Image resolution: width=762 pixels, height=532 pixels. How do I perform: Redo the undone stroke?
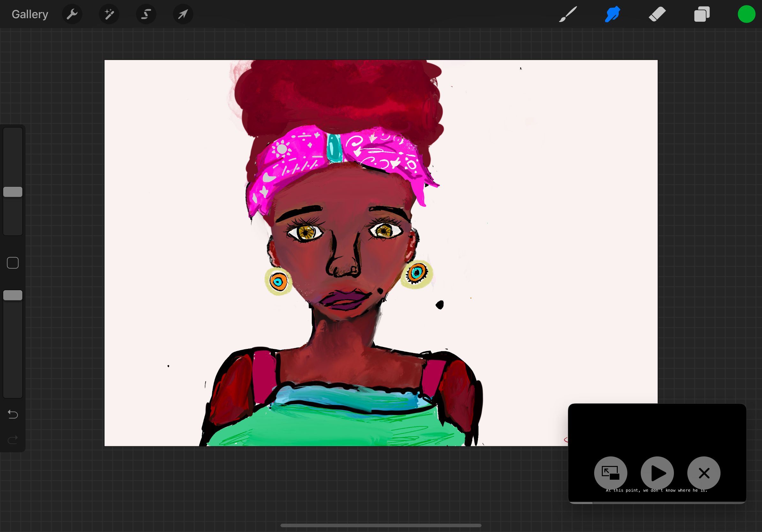(13, 440)
